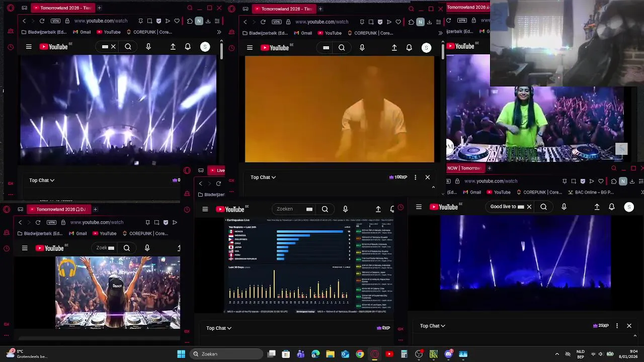
Task: Add to My Flow heart in top-left window
Action: point(177,21)
